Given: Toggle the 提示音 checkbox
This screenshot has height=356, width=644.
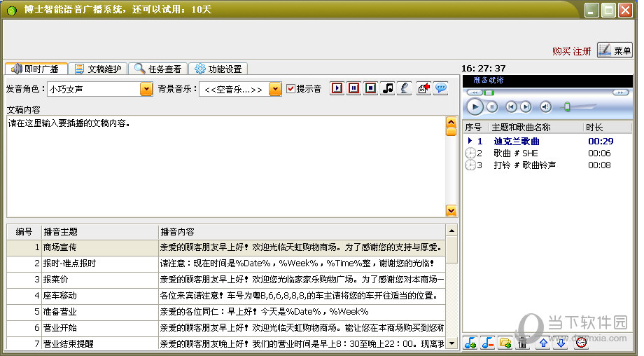Looking at the screenshot, I should point(290,89).
